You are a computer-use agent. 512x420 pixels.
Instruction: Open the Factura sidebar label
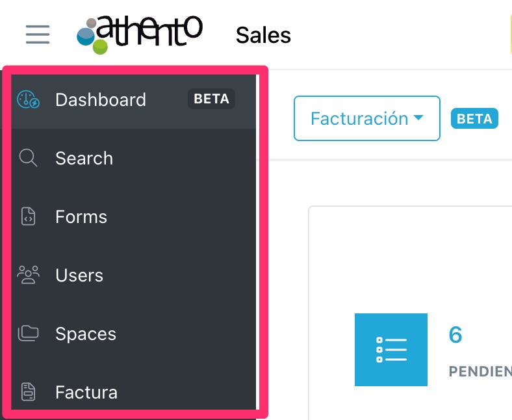pyautogui.click(x=86, y=392)
